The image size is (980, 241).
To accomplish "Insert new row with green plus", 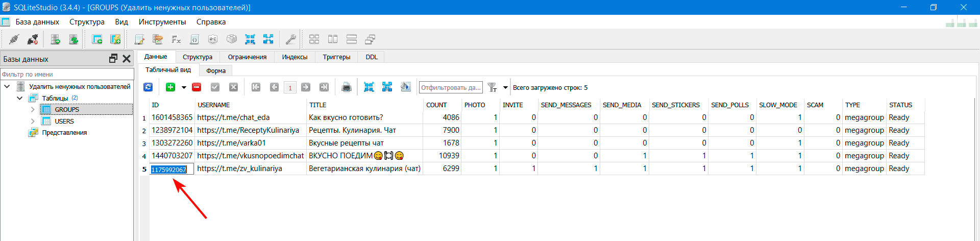I will pos(170,87).
